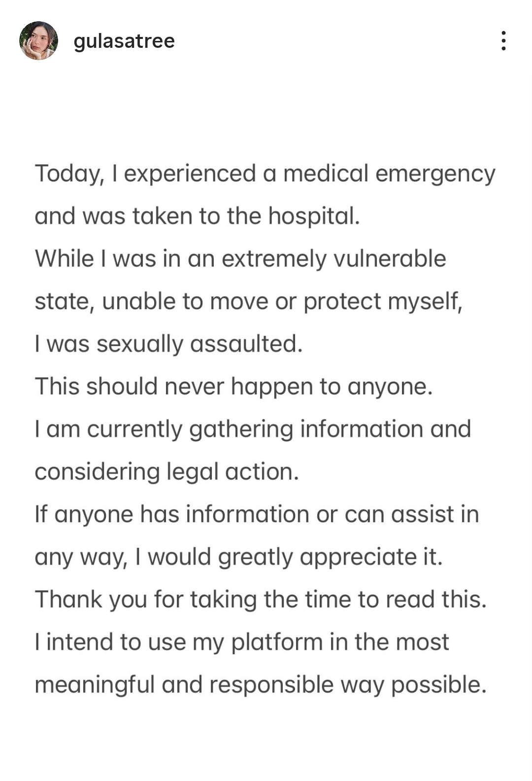Screen dimensions: 532x781
Task: Click the line "If anyone has information or can assist in"
Action: 257,514
